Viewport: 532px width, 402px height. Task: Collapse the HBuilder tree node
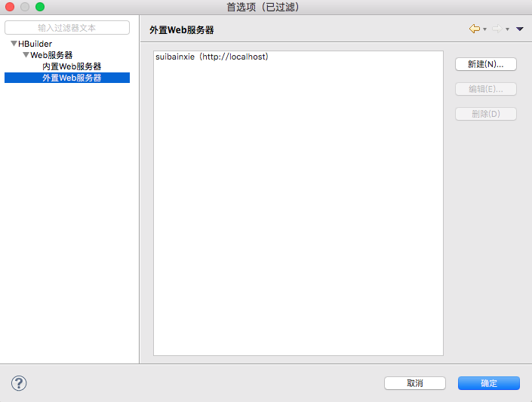pyautogui.click(x=14, y=44)
